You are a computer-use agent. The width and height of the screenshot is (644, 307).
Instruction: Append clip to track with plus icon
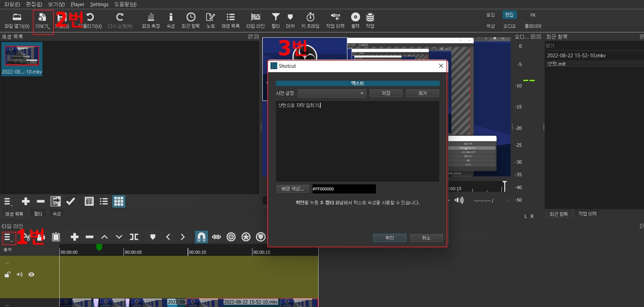coord(75,237)
